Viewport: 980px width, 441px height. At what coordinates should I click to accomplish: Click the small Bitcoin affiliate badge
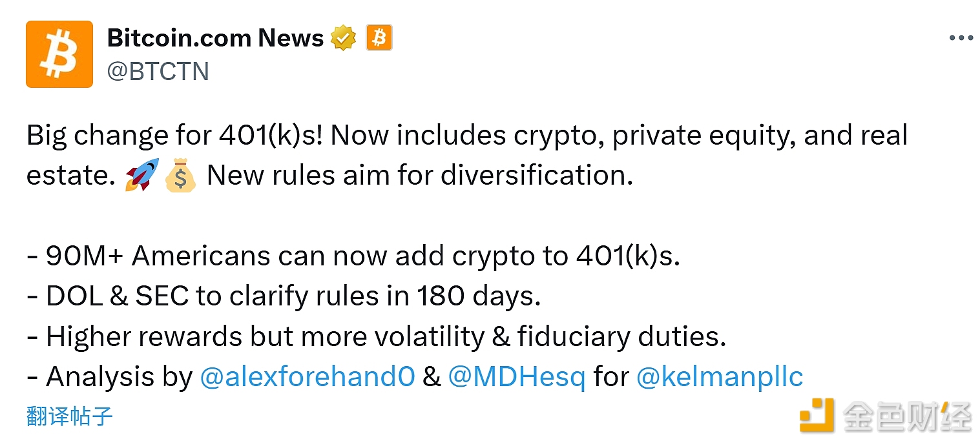(379, 39)
